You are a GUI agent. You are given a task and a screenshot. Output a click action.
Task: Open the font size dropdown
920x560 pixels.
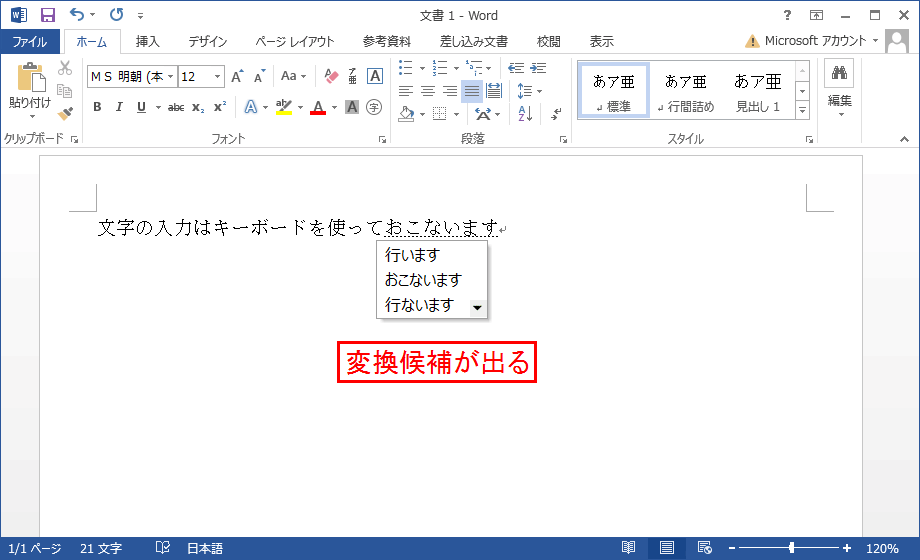tap(217, 77)
